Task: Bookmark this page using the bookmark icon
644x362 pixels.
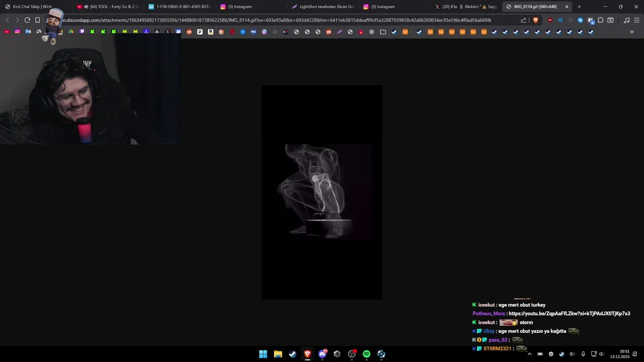Action: (x=37, y=20)
